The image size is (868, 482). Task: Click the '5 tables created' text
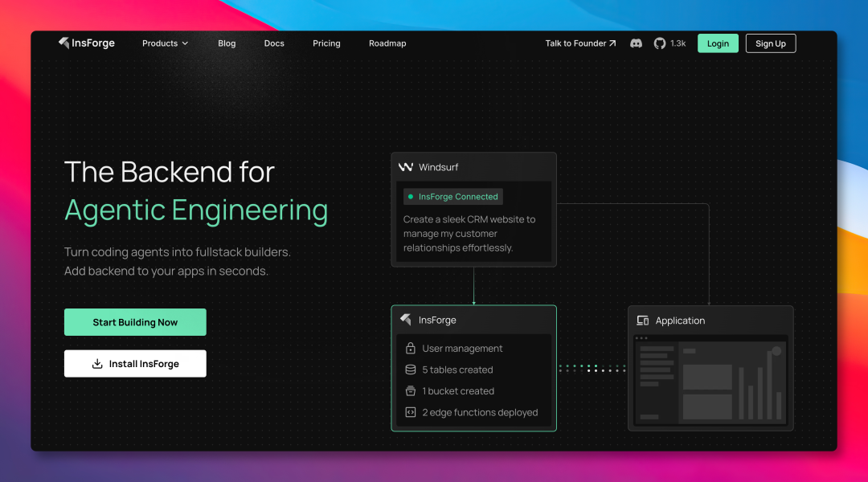pyautogui.click(x=457, y=370)
